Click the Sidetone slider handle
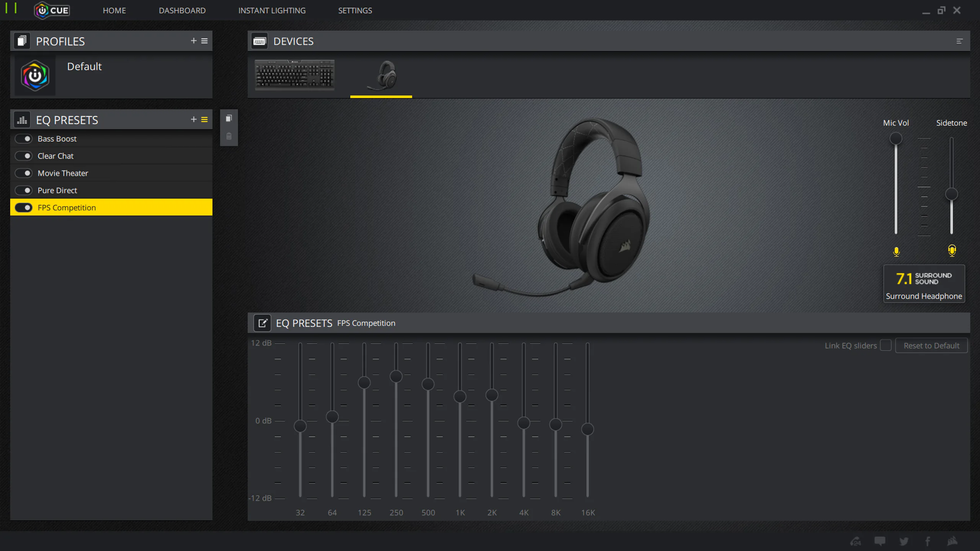The height and width of the screenshot is (551, 980). click(x=951, y=194)
